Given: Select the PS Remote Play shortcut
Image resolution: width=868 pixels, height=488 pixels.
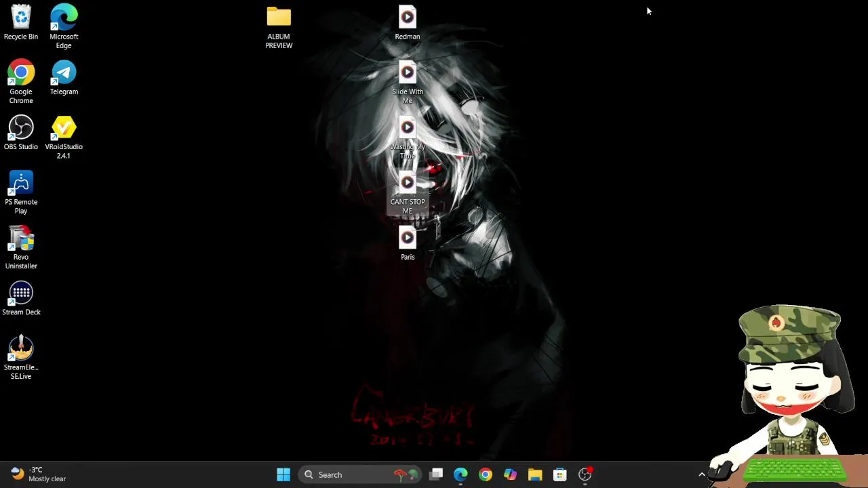Looking at the screenshot, I should 21,192.
